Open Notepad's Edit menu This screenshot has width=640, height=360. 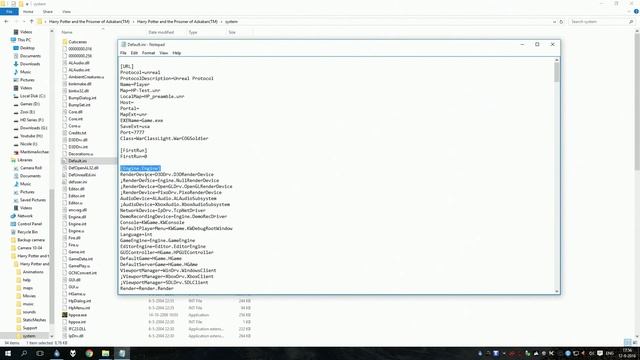coord(134,53)
